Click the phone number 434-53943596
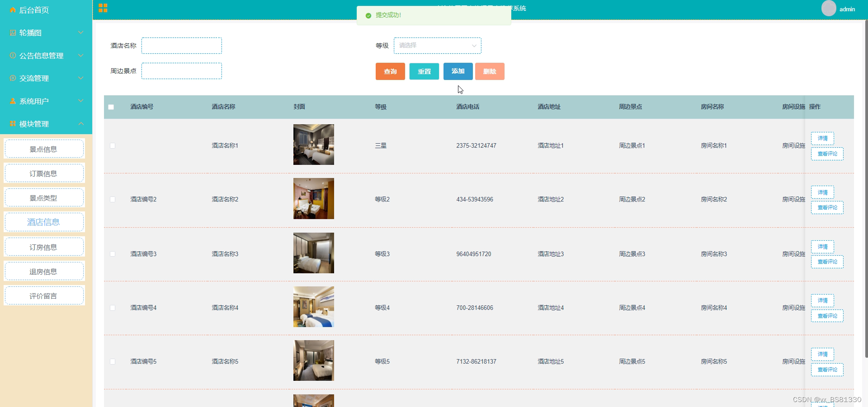868x407 pixels. tap(475, 199)
